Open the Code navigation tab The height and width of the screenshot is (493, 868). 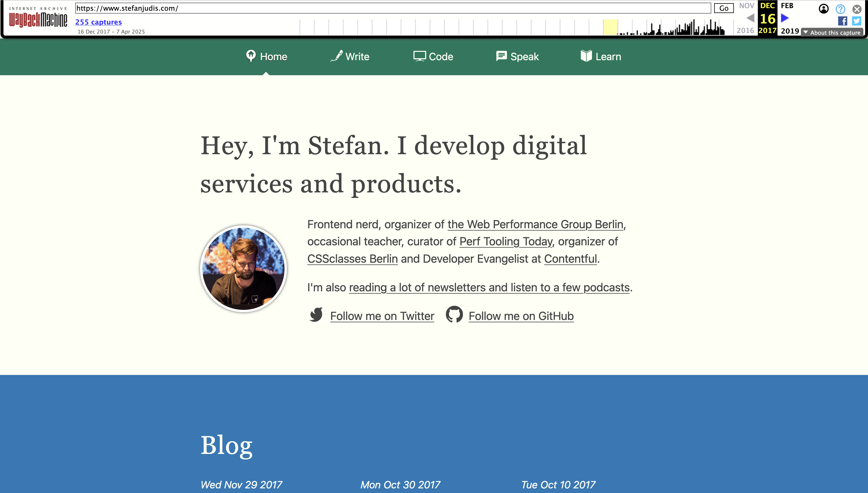click(433, 56)
